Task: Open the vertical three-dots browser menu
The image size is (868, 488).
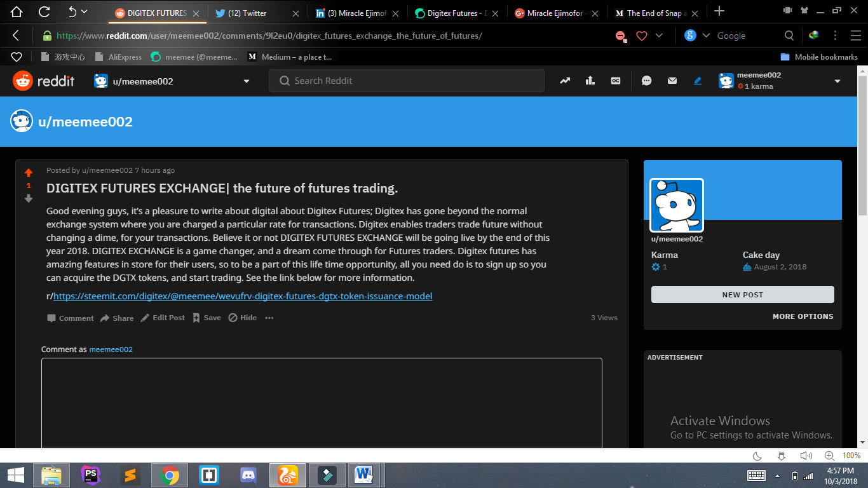Action: tap(834, 36)
